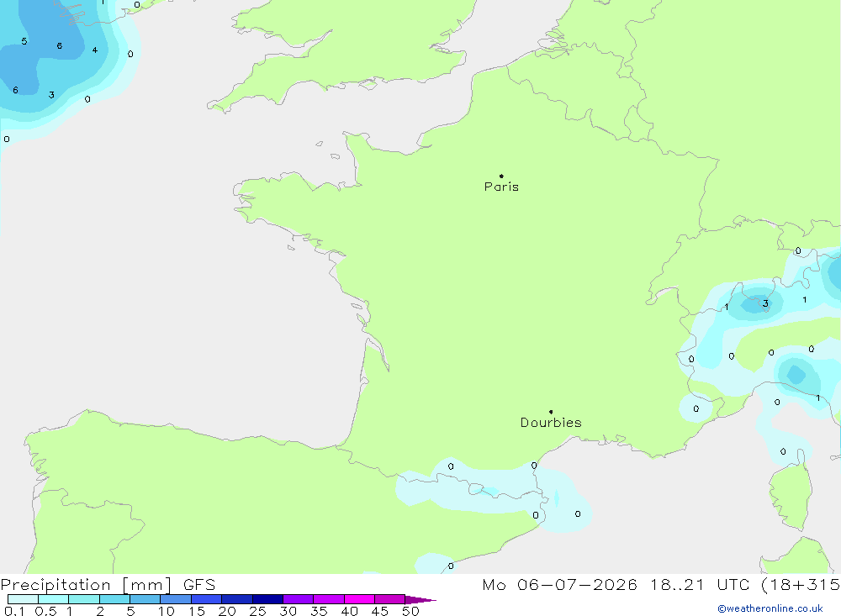Click the '25' legend scale label
841x616 pixels.
(257, 611)
